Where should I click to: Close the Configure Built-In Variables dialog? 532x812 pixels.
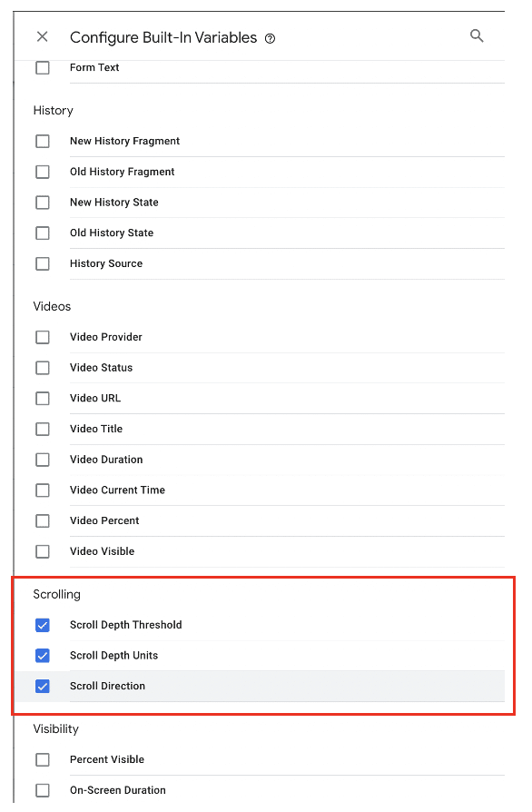click(43, 36)
